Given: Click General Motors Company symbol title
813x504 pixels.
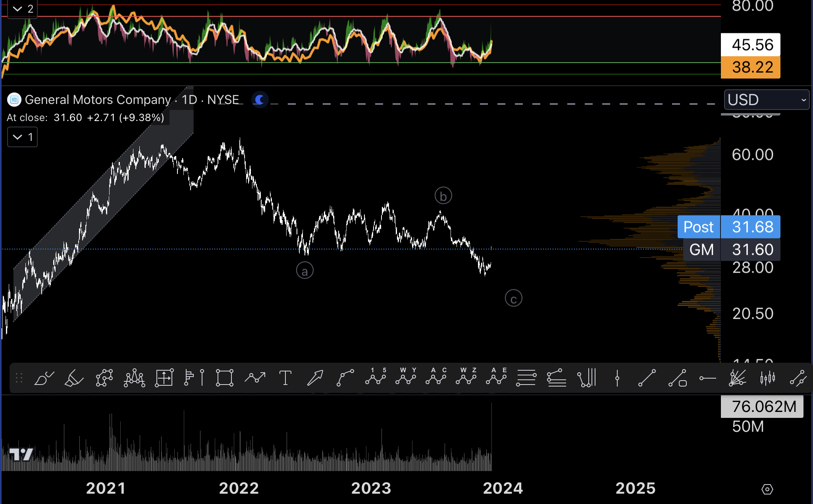Looking at the screenshot, I should (x=98, y=100).
